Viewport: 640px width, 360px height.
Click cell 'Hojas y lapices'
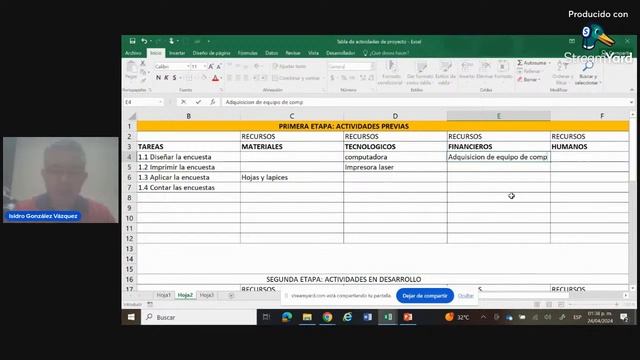point(292,177)
